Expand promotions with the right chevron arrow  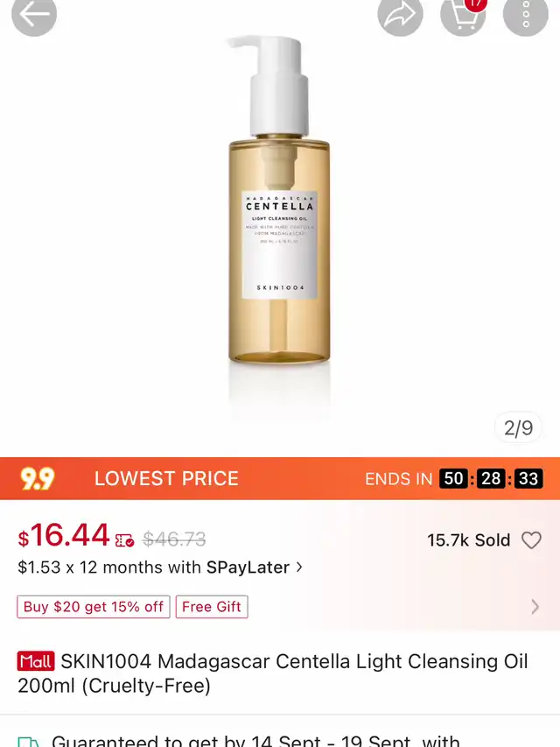(535, 607)
